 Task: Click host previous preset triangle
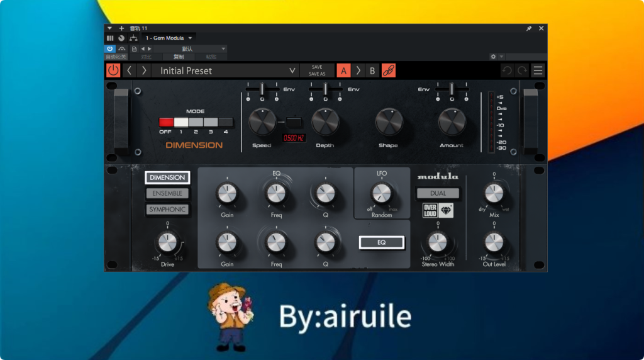(143, 49)
